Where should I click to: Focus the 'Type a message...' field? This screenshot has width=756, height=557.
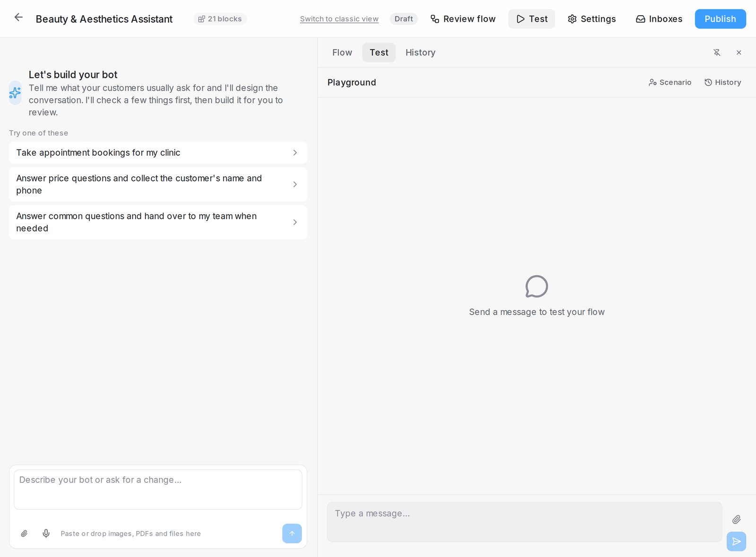524,522
